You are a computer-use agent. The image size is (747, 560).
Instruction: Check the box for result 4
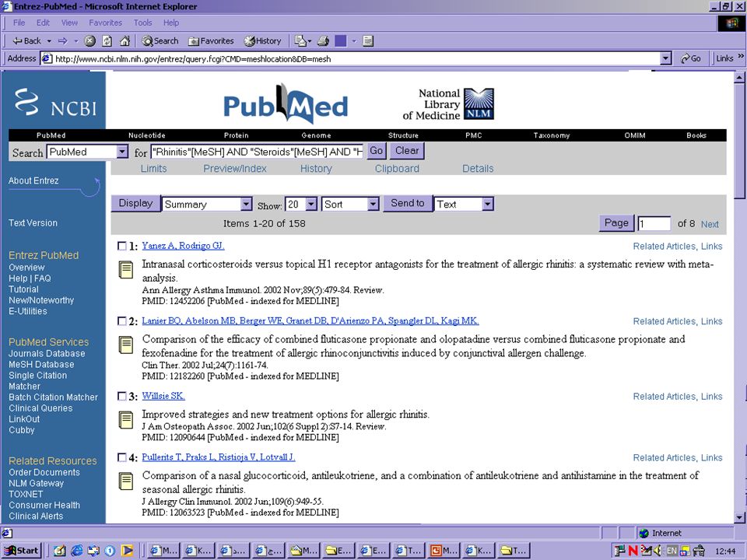[122, 457]
